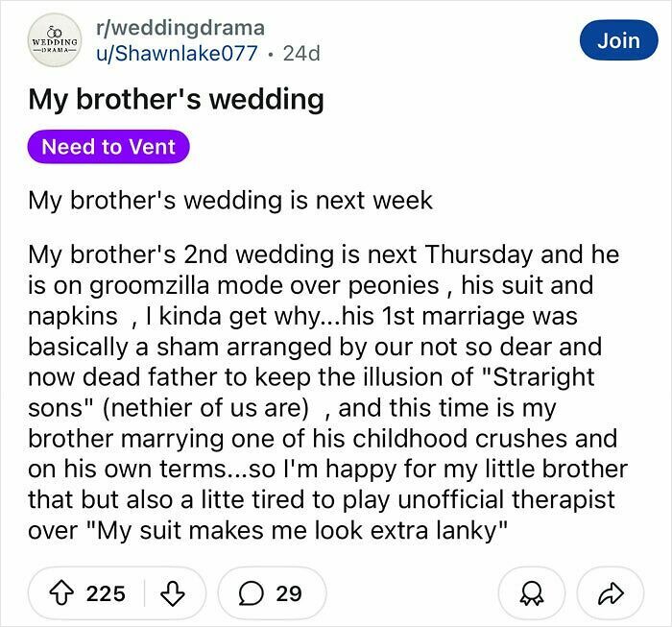
Task: Filter by the Need to Vent flair
Action: pyautogui.click(x=108, y=147)
